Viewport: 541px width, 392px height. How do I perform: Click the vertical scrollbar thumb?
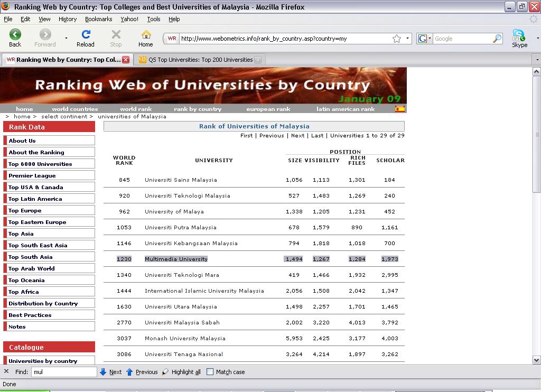point(537,134)
